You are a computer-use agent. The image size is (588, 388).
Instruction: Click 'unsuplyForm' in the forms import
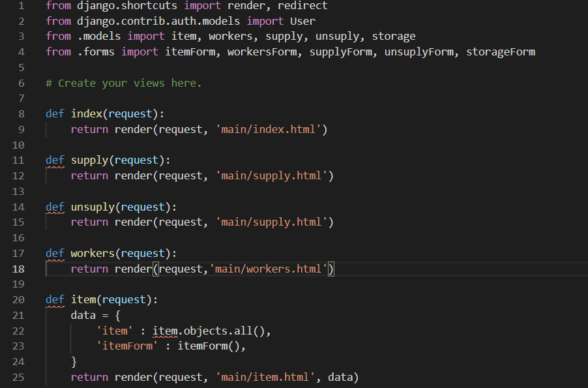coord(419,52)
